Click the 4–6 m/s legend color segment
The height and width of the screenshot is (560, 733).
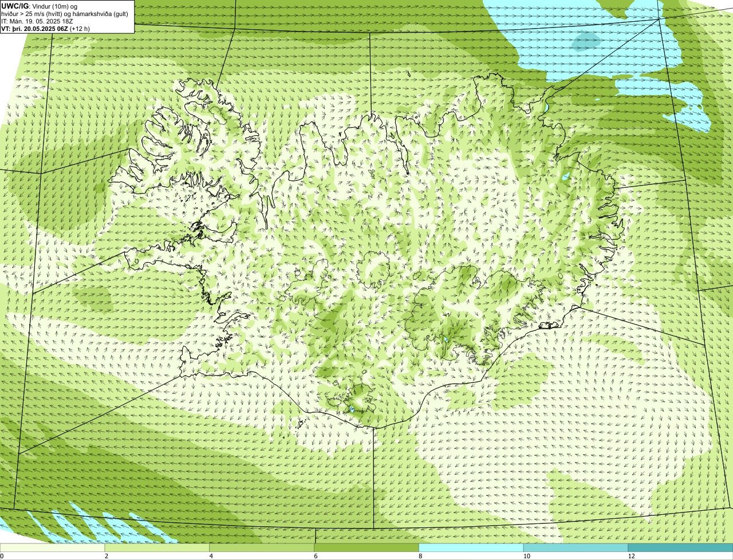pos(262,548)
